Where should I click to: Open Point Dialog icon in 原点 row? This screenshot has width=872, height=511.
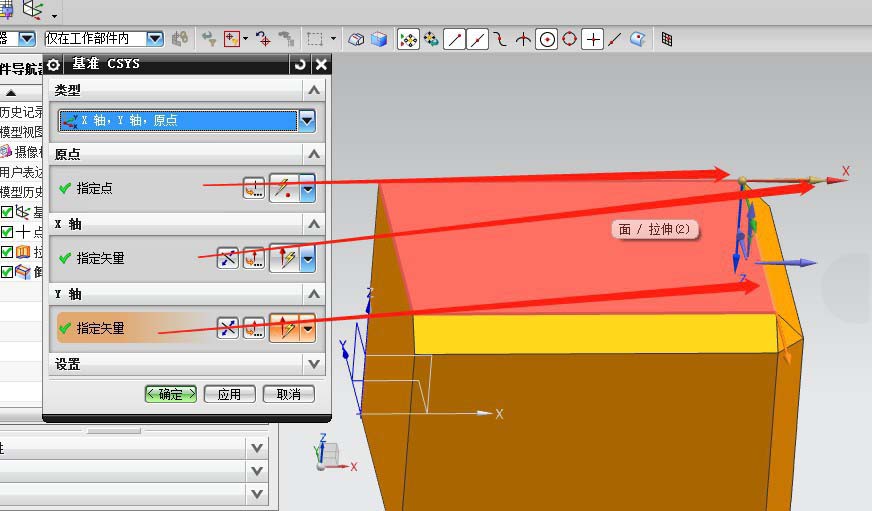pyautogui.click(x=254, y=188)
